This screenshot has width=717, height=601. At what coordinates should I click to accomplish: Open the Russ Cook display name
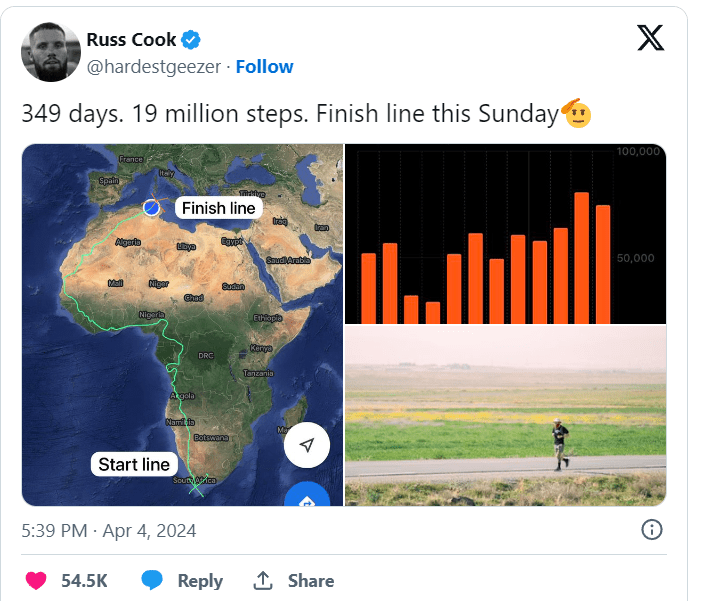point(131,40)
